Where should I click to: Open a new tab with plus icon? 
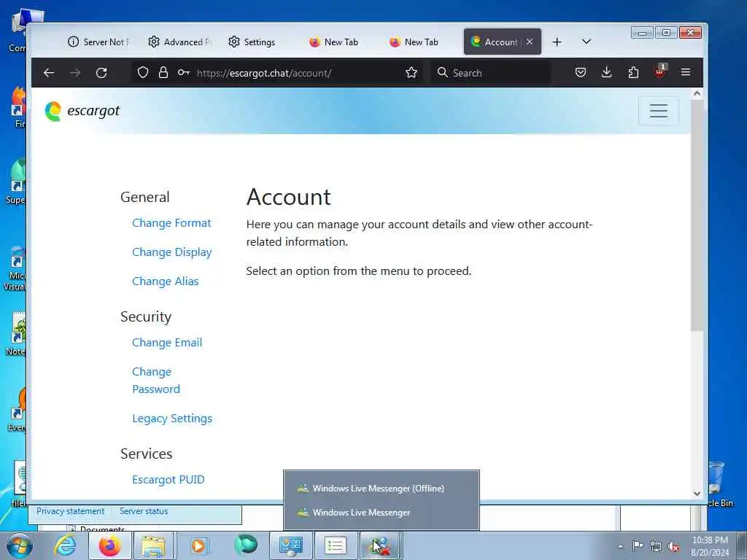click(x=557, y=42)
